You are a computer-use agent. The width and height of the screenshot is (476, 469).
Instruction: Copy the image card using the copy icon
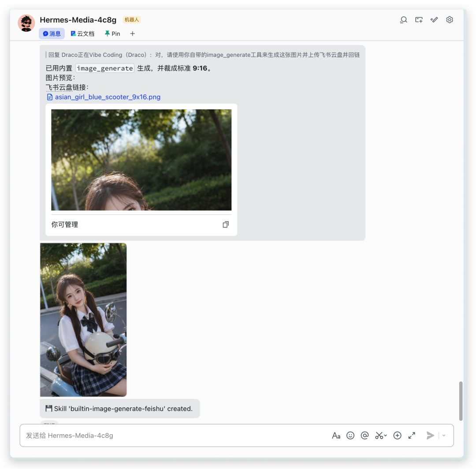click(x=225, y=224)
